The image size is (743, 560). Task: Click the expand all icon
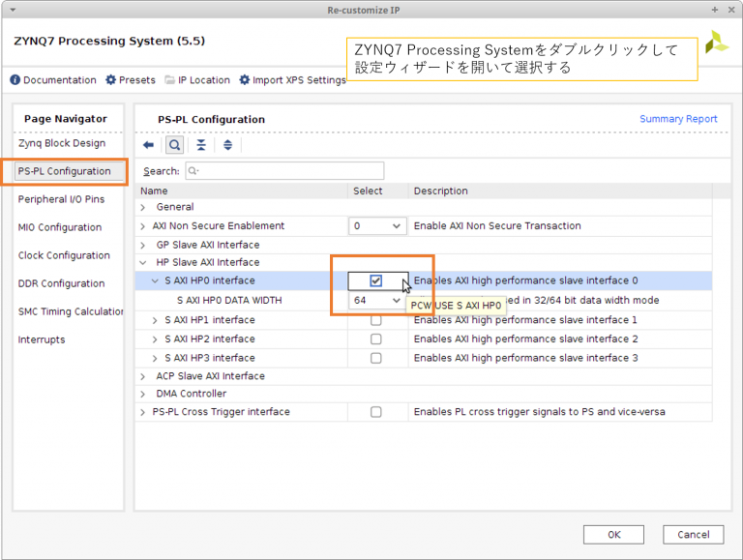pyautogui.click(x=227, y=145)
